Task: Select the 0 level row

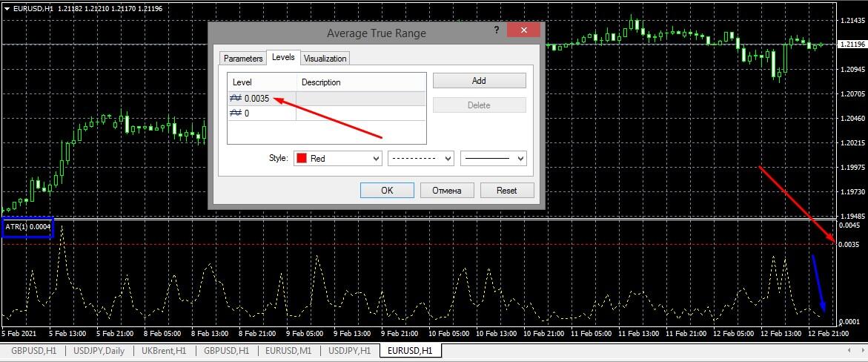Action: click(327, 113)
